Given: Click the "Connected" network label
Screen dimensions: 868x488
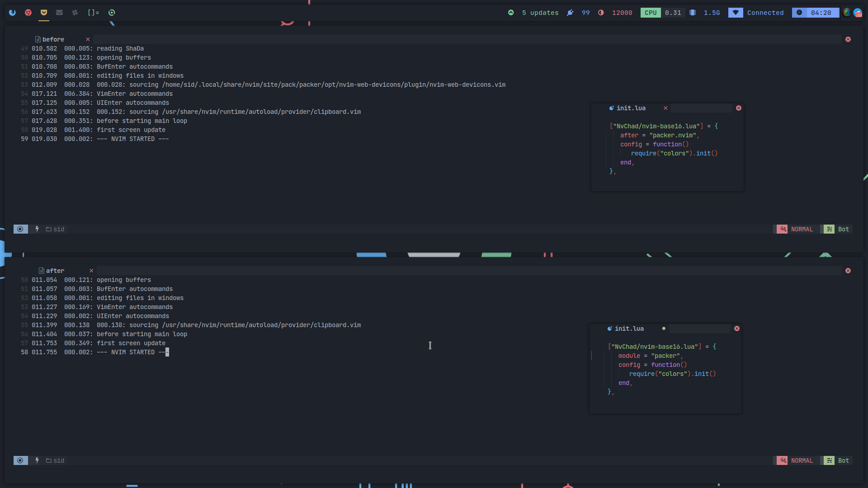Looking at the screenshot, I should (765, 13).
